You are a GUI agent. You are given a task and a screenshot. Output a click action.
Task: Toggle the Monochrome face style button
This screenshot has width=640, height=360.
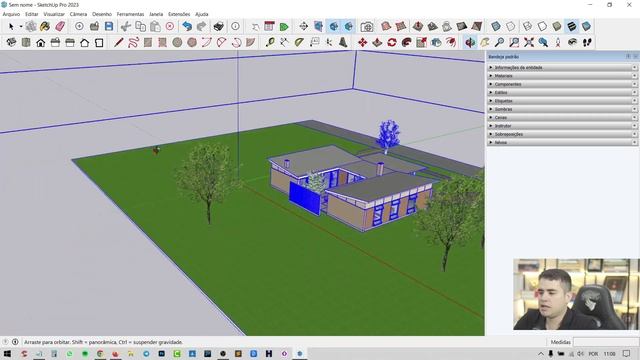click(x=587, y=27)
